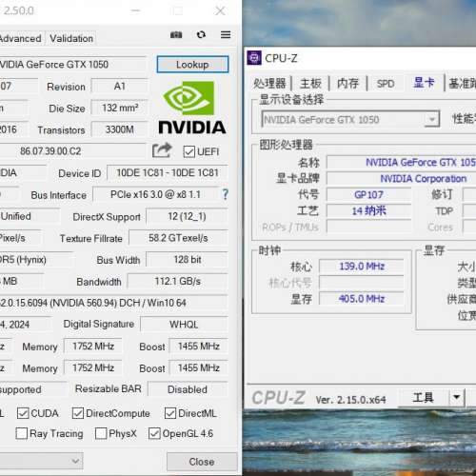Click the Bus Width 128 bit value
Screen dimensions: 476x476
187,260
